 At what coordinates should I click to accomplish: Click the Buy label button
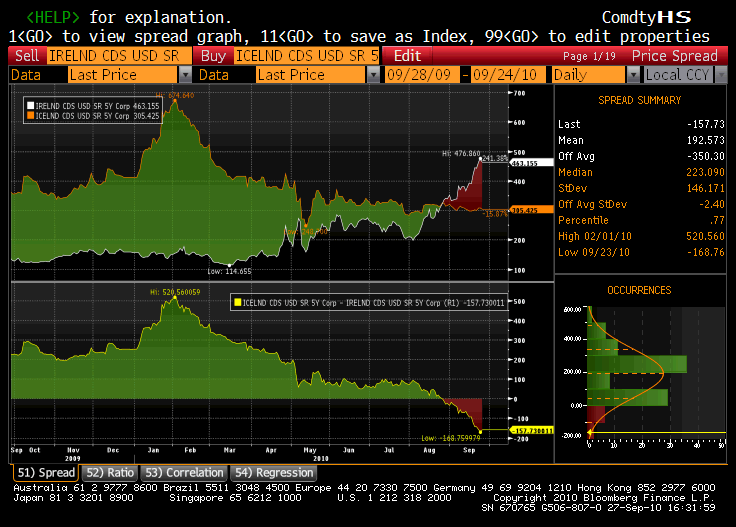213,56
